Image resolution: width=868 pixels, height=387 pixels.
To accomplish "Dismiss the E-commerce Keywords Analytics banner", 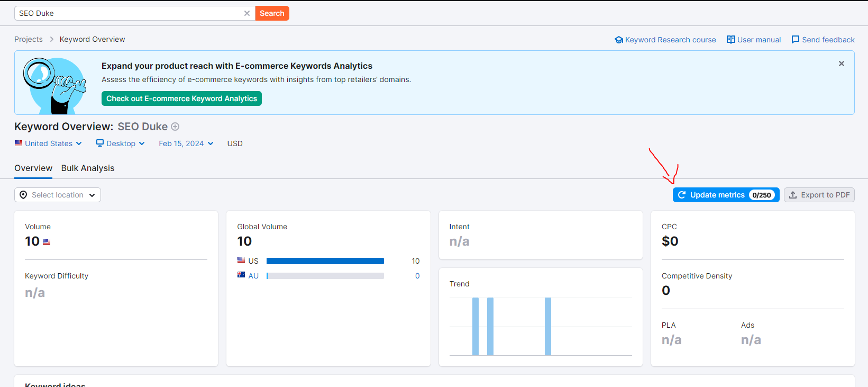I will (842, 64).
